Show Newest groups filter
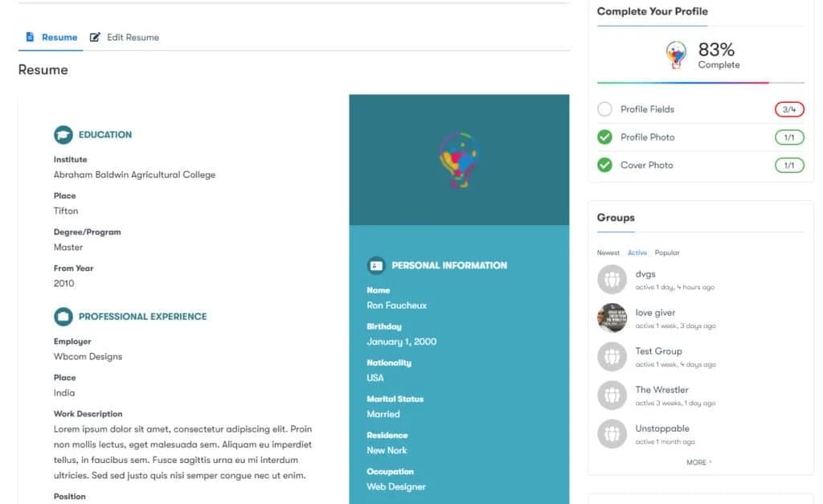Viewport: 823px width, 504px height. 608,253
